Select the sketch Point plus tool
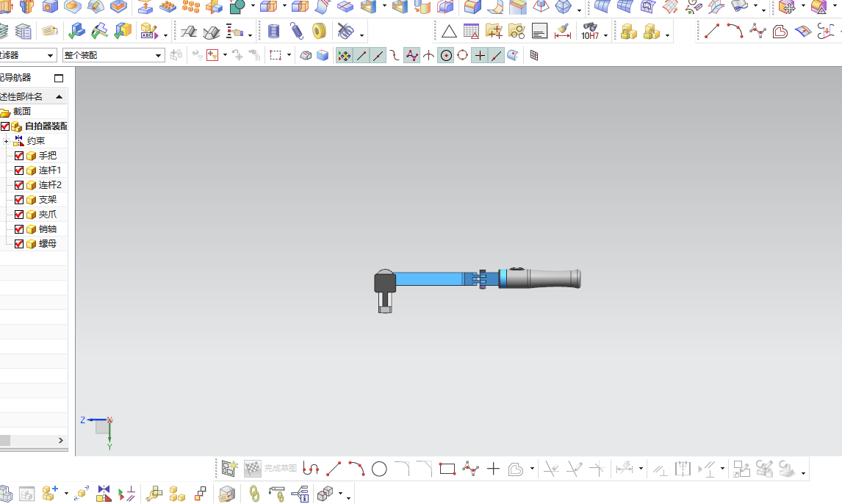This screenshot has width=842, height=504. [x=493, y=469]
